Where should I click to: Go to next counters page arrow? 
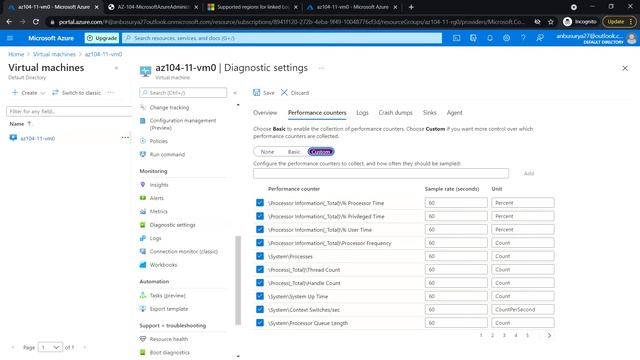[549, 335]
